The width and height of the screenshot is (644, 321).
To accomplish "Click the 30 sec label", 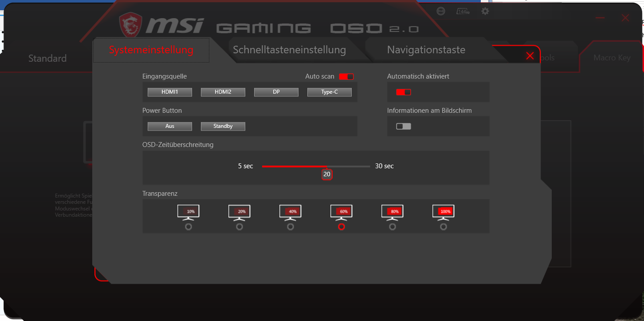I will (x=385, y=166).
